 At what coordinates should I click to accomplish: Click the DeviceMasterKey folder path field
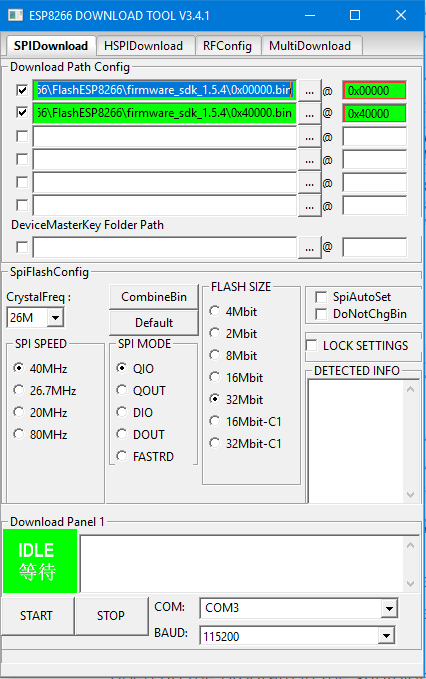tap(165, 247)
